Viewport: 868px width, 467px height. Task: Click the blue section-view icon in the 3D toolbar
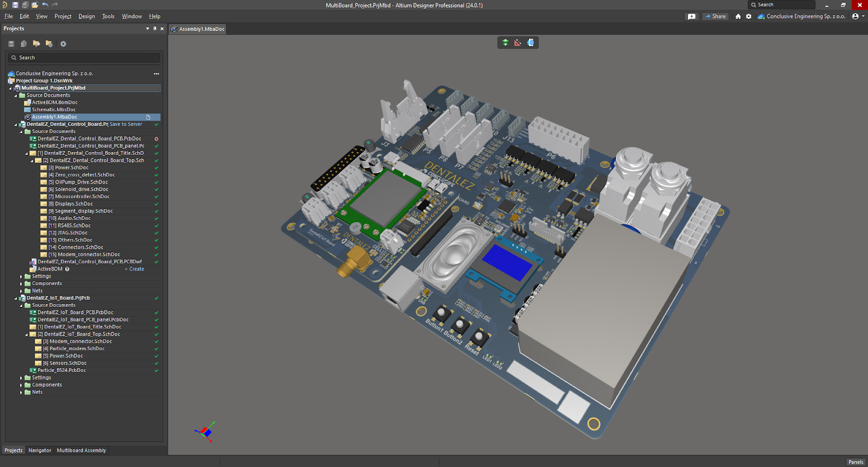click(531, 42)
